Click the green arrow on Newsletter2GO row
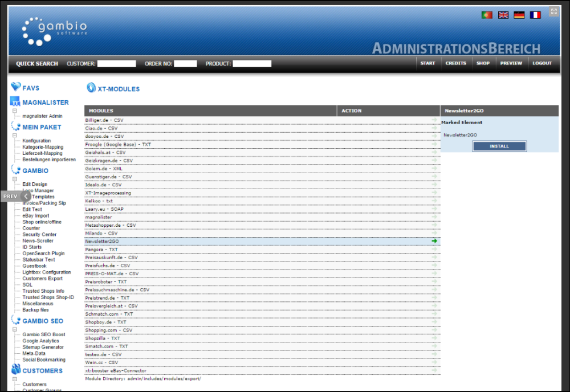Image resolution: width=570 pixels, height=392 pixels. [434, 241]
